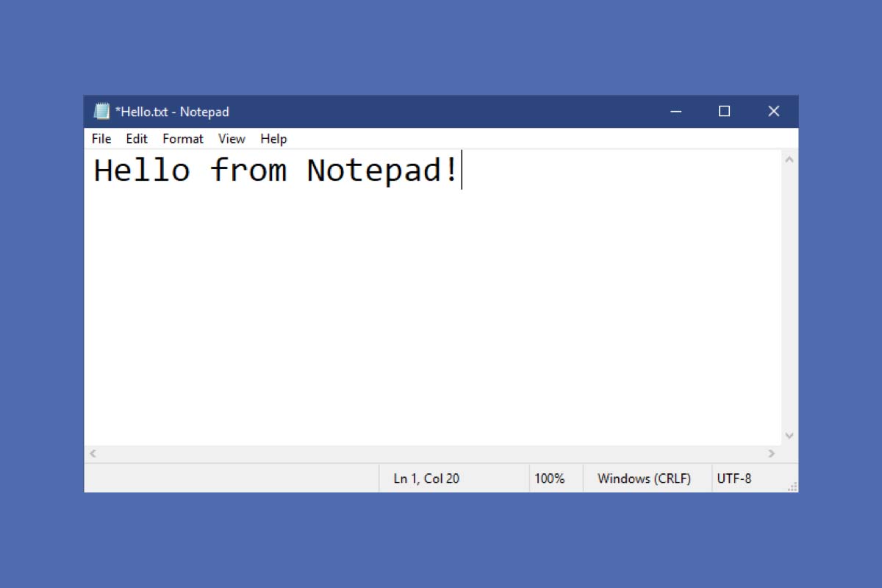Image resolution: width=882 pixels, height=588 pixels.
Task: Open the File menu
Action: coord(101,139)
